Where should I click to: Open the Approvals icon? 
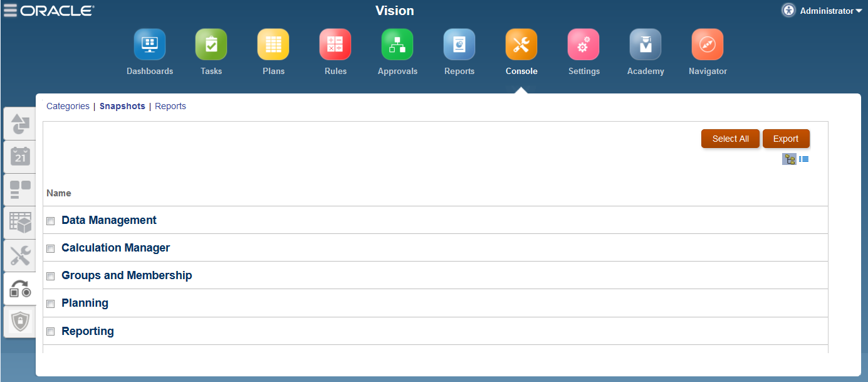coord(397,45)
